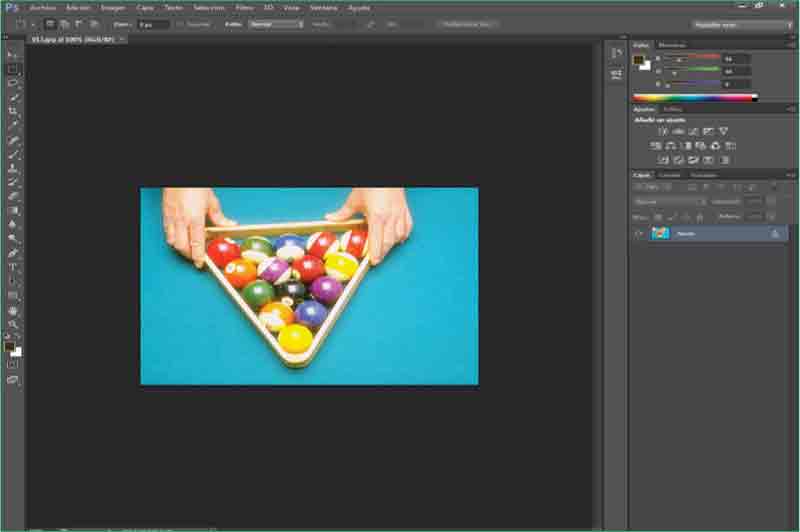
Task: Switch to the Muestras tab
Action: tap(671, 44)
